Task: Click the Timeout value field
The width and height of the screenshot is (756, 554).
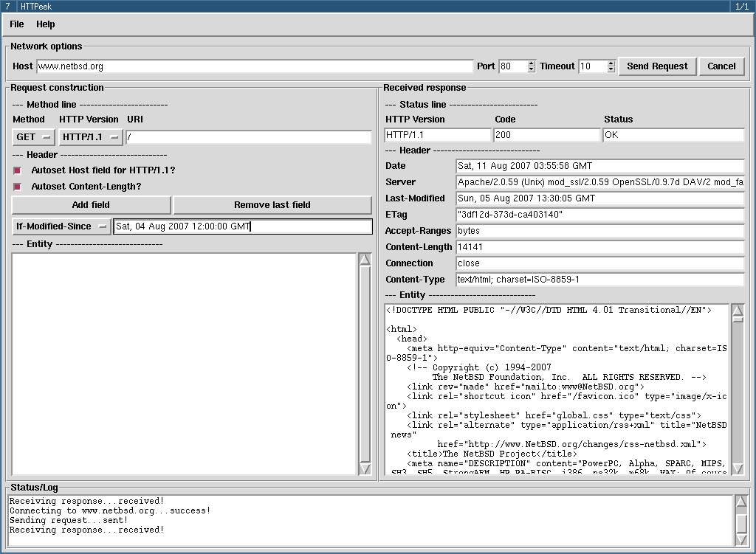Action: [x=593, y=66]
